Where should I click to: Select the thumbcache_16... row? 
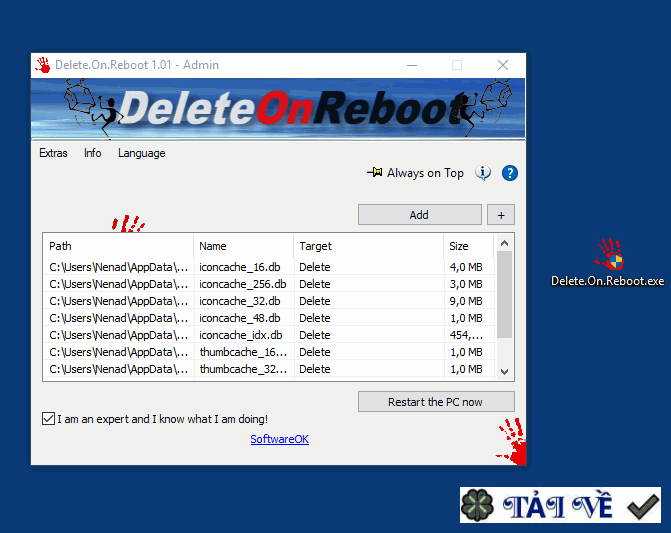[x=270, y=352]
